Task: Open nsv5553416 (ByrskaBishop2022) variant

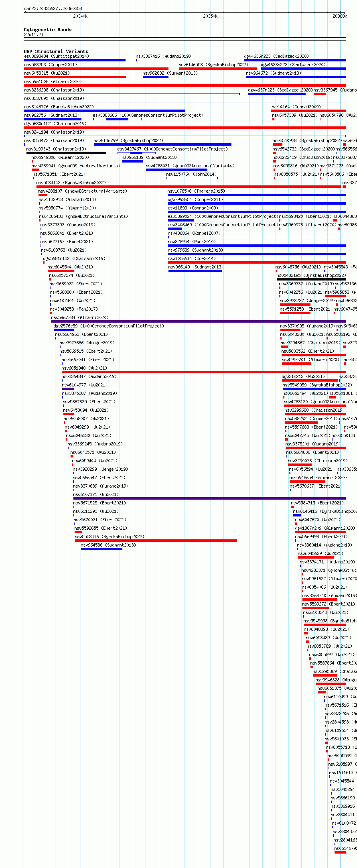Action: tap(110, 537)
